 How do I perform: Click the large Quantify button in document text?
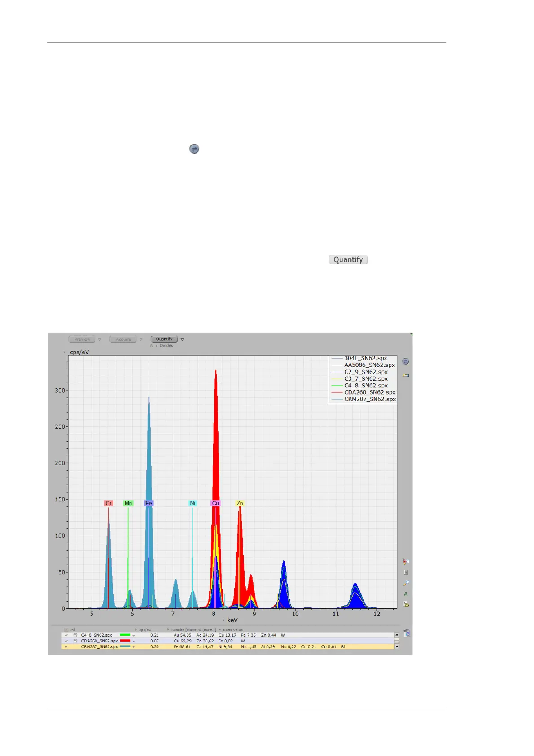tap(348, 259)
